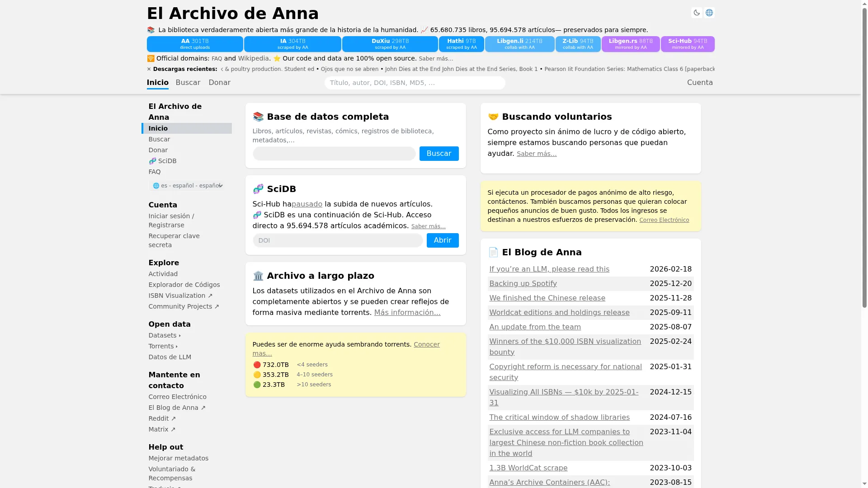Open Mejorar metadatos
This screenshot has width=868, height=488.
click(x=179, y=458)
